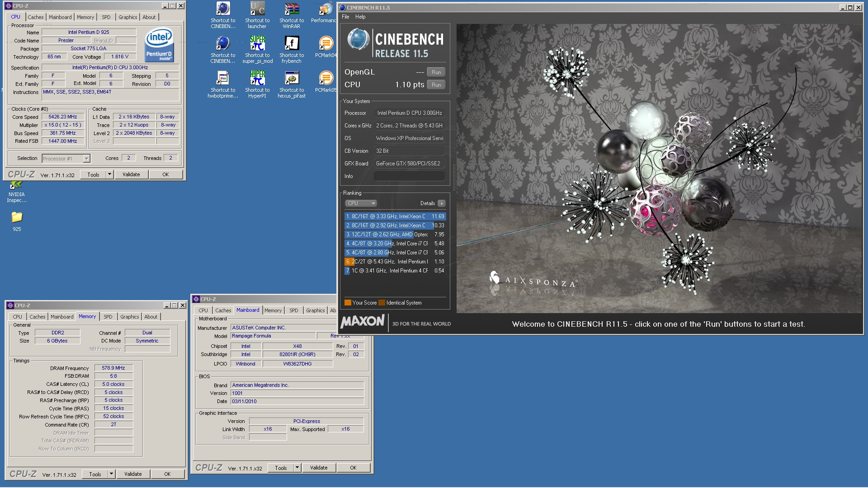Open Tools dropdown arrow in Memory CPU-Z window
The height and width of the screenshot is (488, 868).
click(111, 474)
